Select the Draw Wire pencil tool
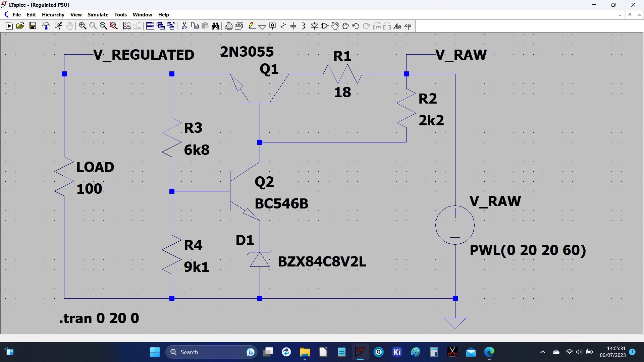Screen dimensions: 644x362 click(x=252, y=26)
